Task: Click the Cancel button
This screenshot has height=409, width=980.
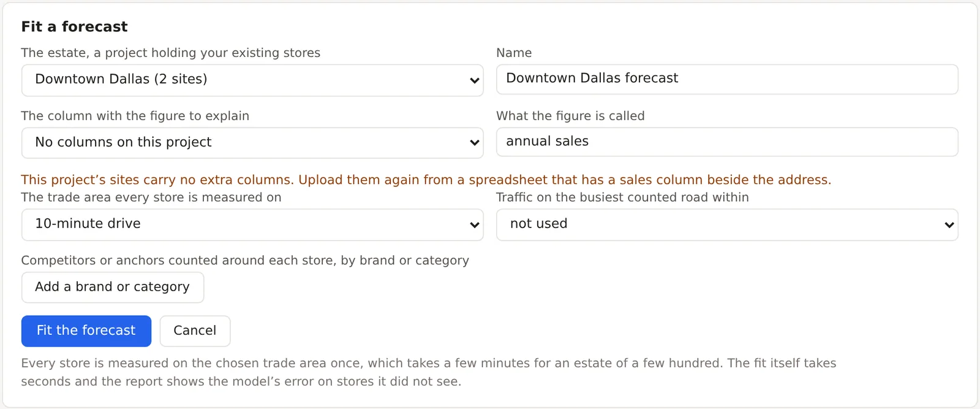Action: pyautogui.click(x=195, y=331)
